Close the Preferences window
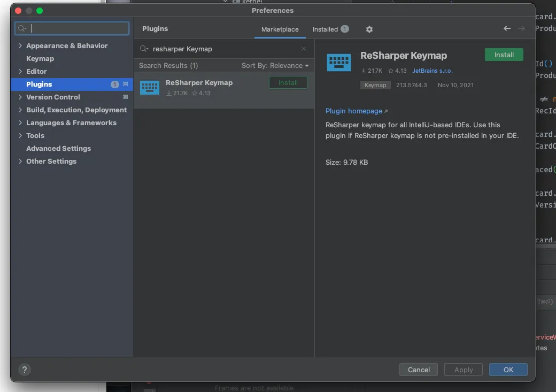This screenshot has width=556, height=392. coord(18,11)
